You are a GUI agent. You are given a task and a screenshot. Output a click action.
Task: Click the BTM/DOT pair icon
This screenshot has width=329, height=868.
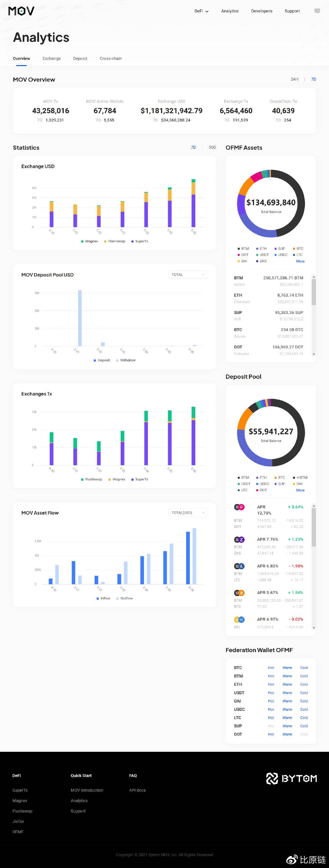tap(239, 507)
